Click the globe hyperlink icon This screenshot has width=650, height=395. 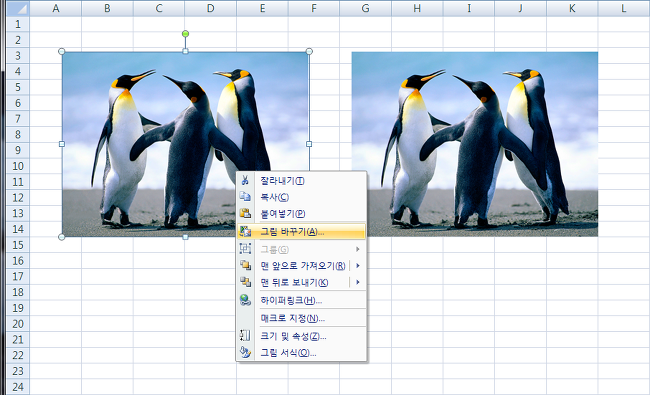point(245,300)
